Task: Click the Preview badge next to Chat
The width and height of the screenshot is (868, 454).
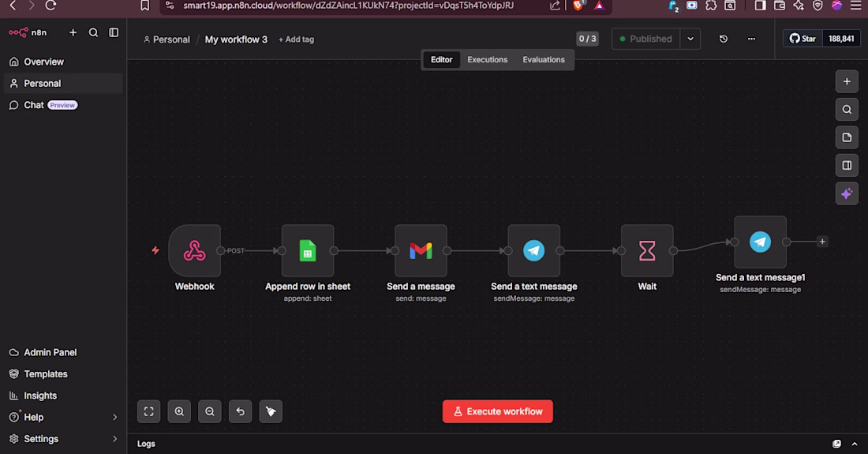Action: click(62, 105)
